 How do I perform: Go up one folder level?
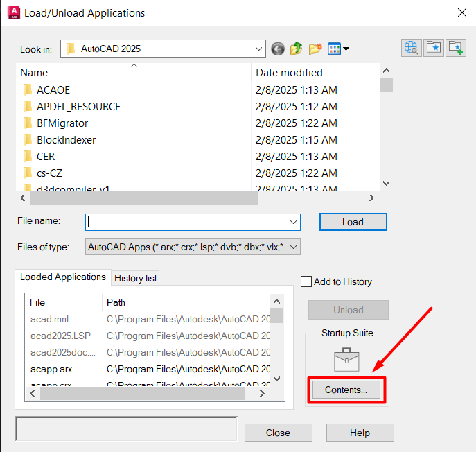tap(297, 49)
